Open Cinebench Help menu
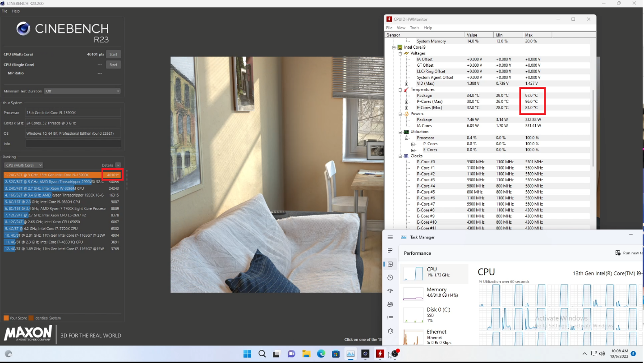The width and height of the screenshot is (644, 363). pos(16,11)
